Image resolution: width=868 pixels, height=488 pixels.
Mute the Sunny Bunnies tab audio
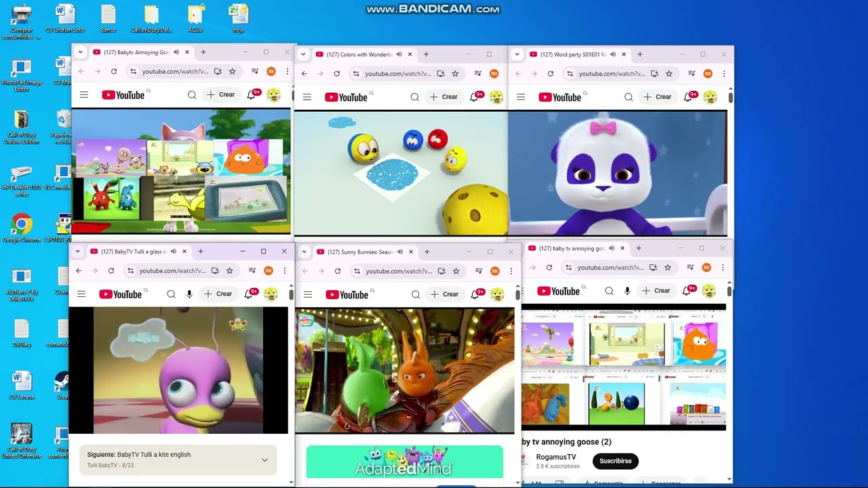(399, 251)
